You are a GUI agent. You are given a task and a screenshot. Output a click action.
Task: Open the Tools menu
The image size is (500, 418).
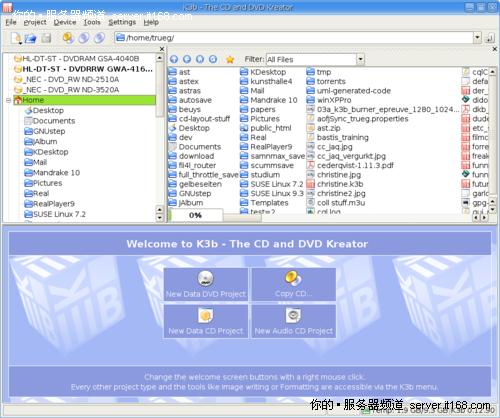(92, 22)
